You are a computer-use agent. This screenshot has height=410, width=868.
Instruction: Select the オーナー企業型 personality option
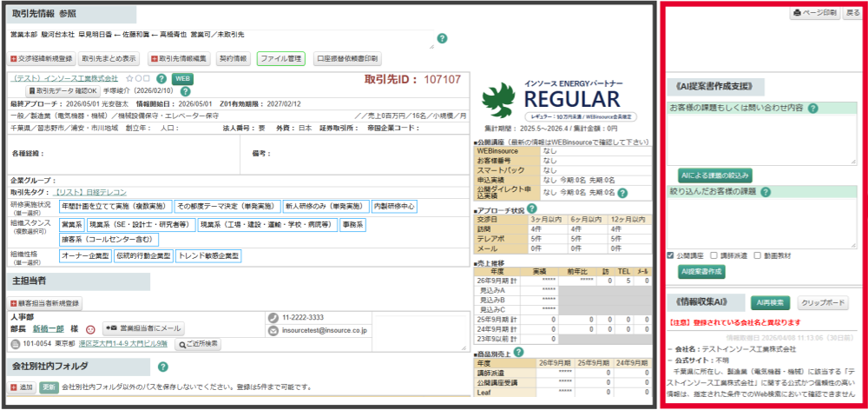86,256
